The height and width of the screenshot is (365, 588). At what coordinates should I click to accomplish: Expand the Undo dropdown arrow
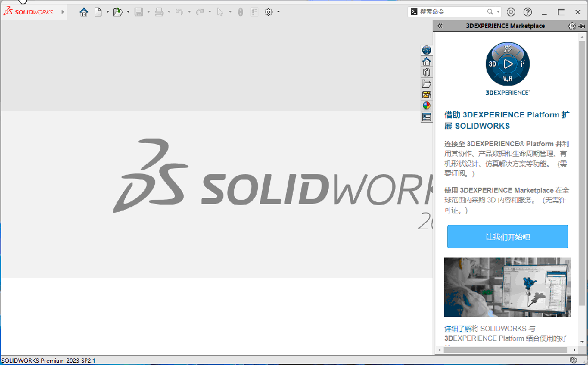190,12
